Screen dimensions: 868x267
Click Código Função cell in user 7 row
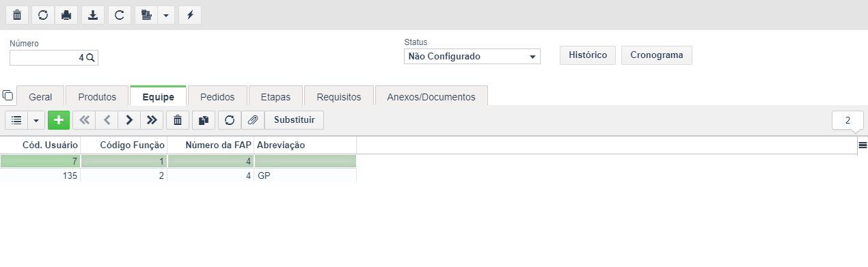pyautogui.click(x=124, y=161)
